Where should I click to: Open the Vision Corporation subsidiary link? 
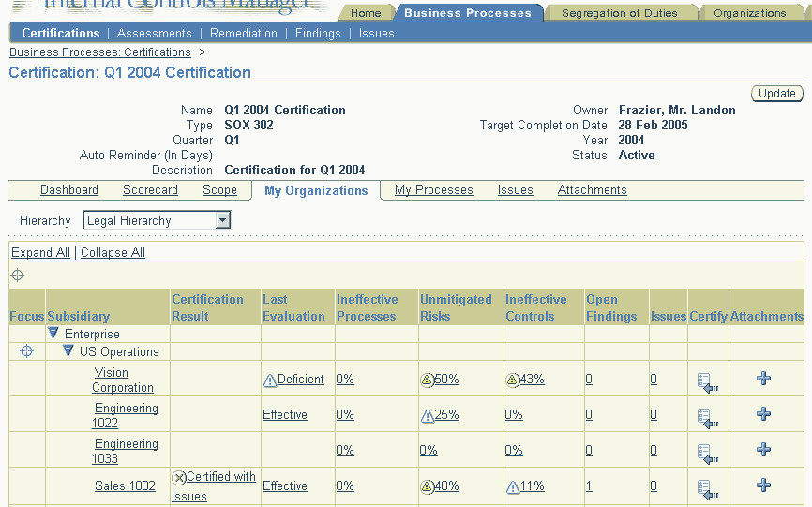123,380
